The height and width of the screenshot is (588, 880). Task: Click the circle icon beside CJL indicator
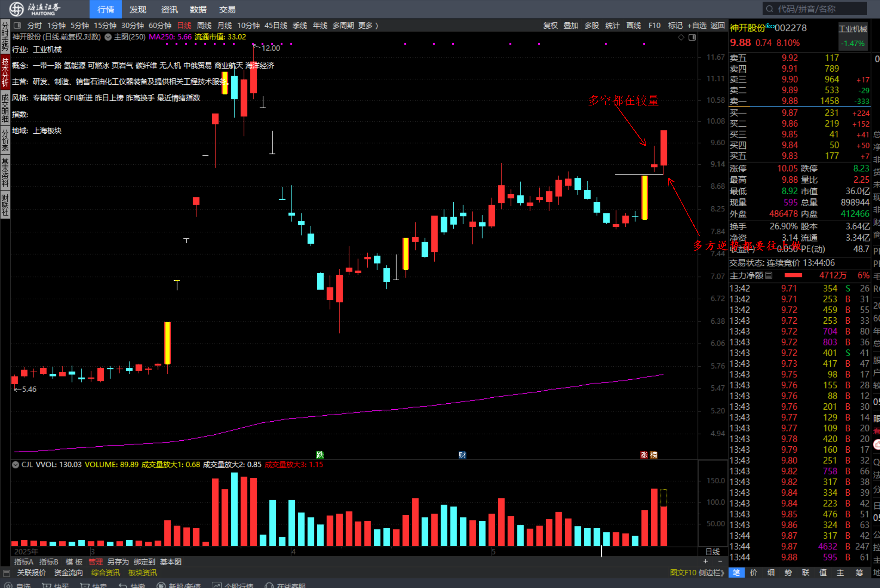16,465
